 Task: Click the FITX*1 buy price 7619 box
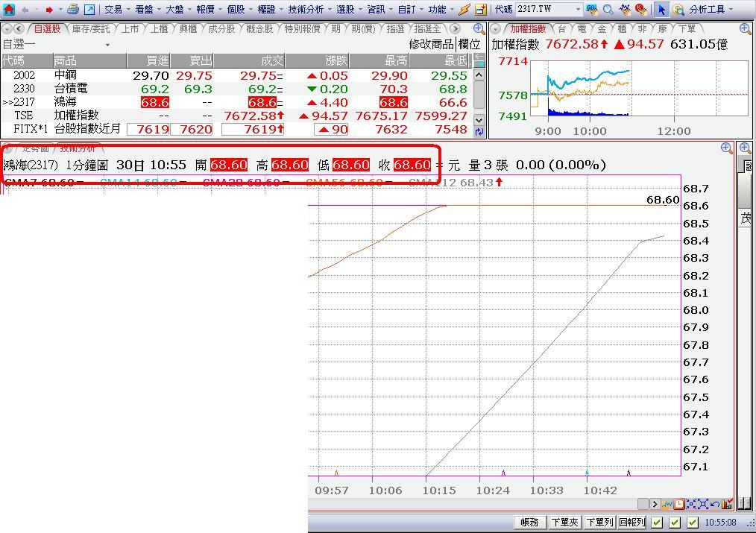(x=148, y=129)
